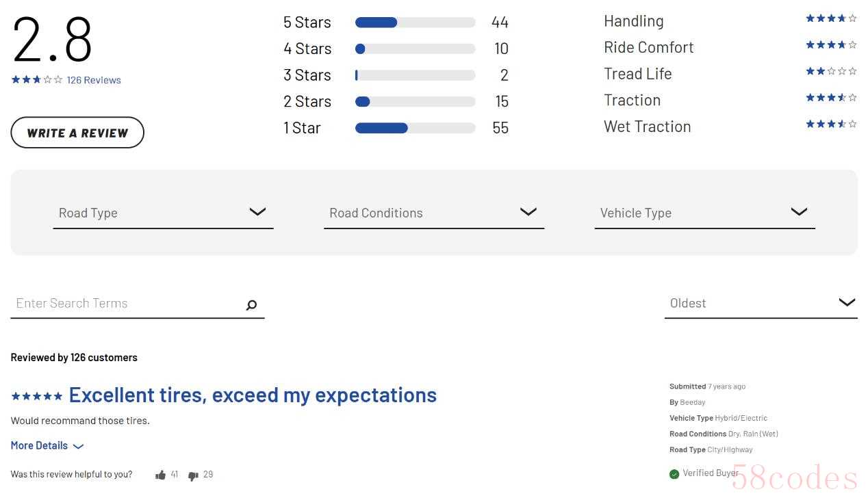This screenshot has width=868, height=498.
Task: Click the Write a Review button
Action: click(77, 133)
